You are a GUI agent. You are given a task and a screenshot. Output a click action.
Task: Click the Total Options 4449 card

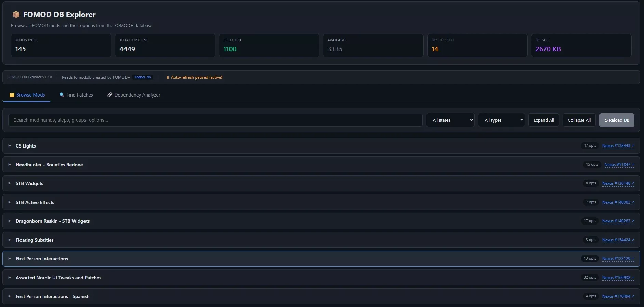(x=165, y=46)
